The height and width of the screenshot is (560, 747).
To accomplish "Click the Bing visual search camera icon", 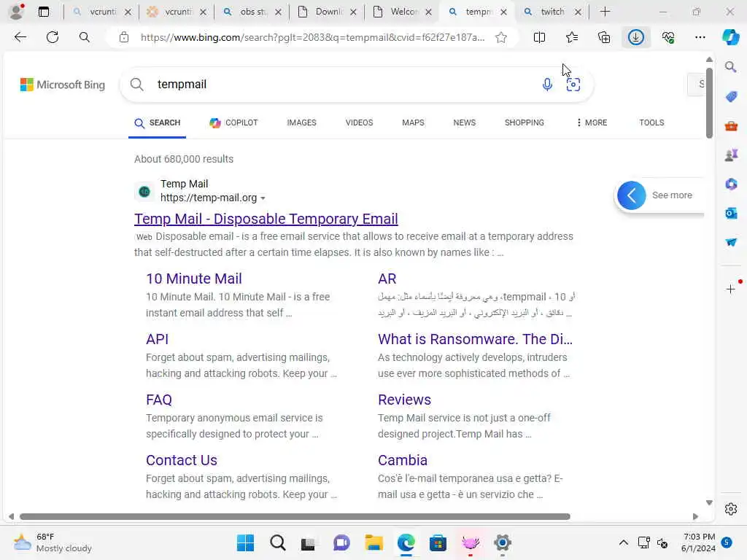I will [573, 85].
